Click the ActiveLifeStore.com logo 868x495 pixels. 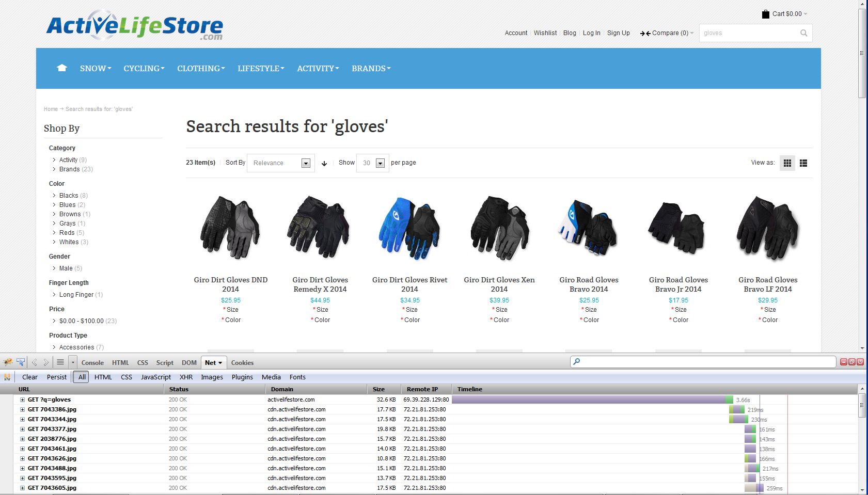tap(135, 25)
